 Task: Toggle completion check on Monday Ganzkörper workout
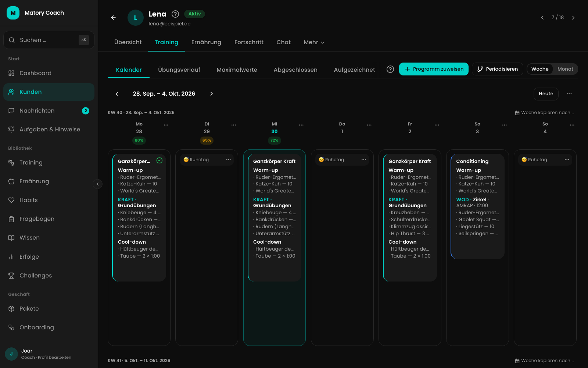(x=159, y=160)
